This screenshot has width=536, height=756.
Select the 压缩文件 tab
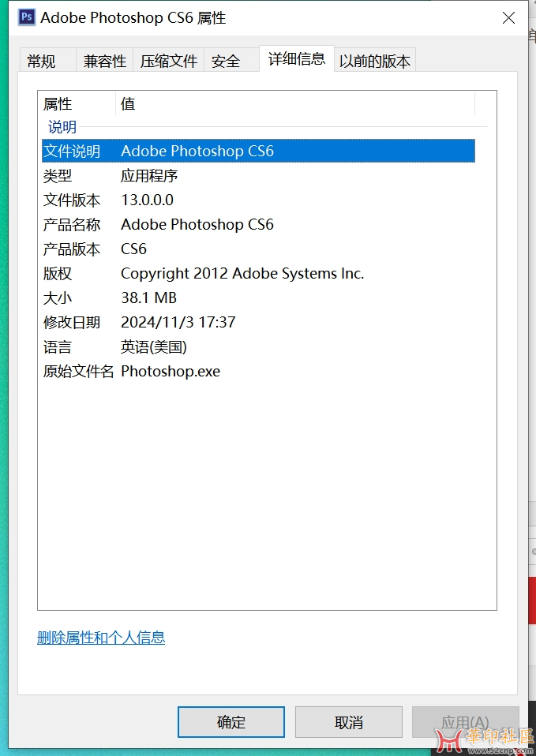[169, 62]
